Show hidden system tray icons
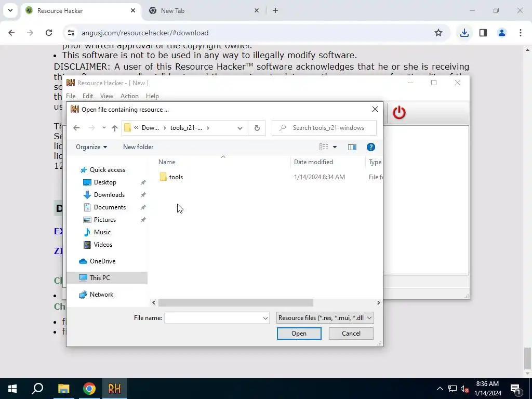 (x=440, y=389)
